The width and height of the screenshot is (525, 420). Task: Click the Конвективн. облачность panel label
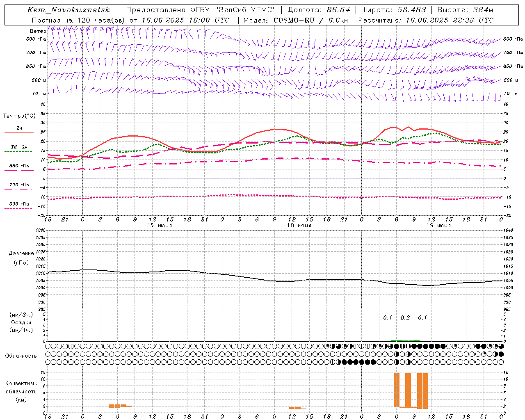(21, 388)
